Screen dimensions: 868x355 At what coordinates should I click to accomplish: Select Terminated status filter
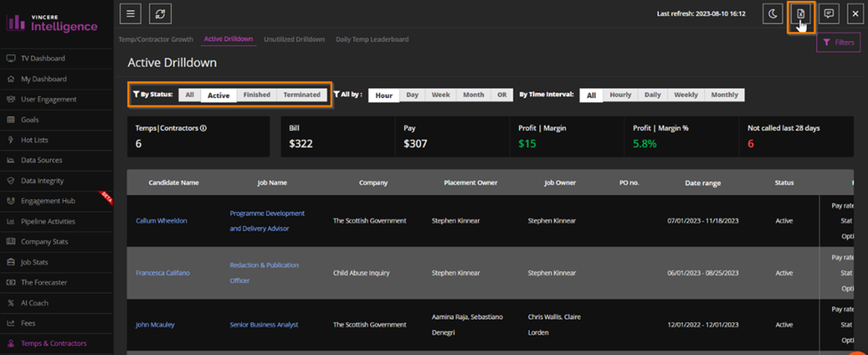pos(302,94)
